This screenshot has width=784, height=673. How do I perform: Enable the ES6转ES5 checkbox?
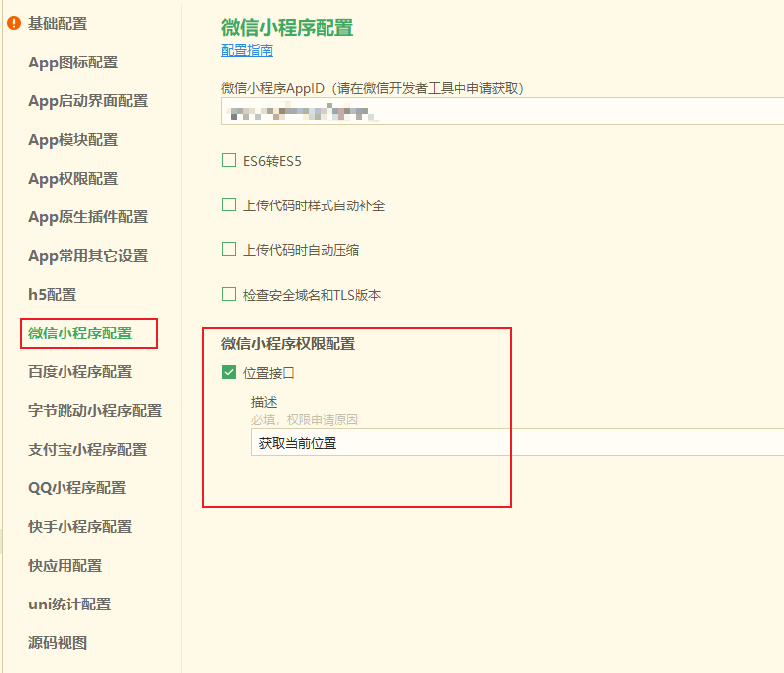click(229, 160)
